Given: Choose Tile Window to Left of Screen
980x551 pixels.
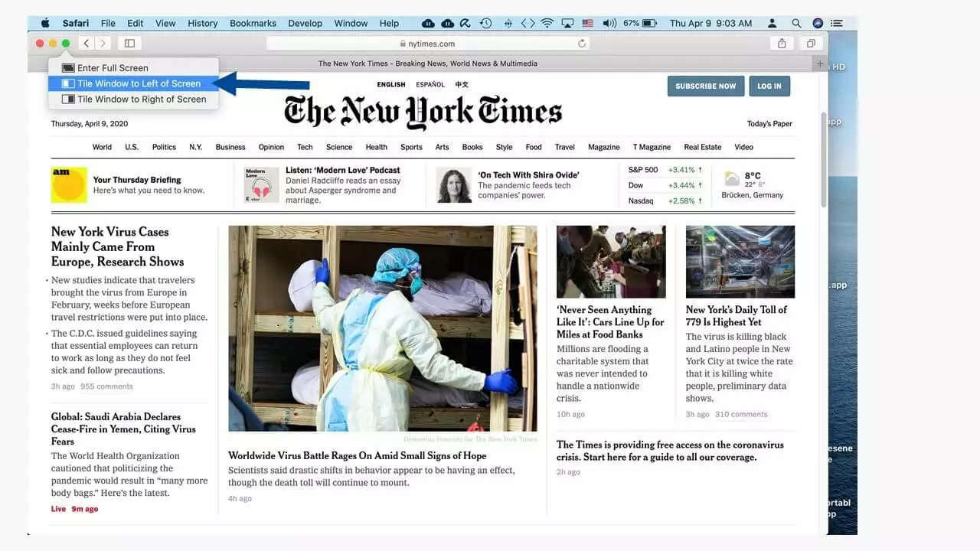Looking at the screenshot, I should pyautogui.click(x=133, y=83).
